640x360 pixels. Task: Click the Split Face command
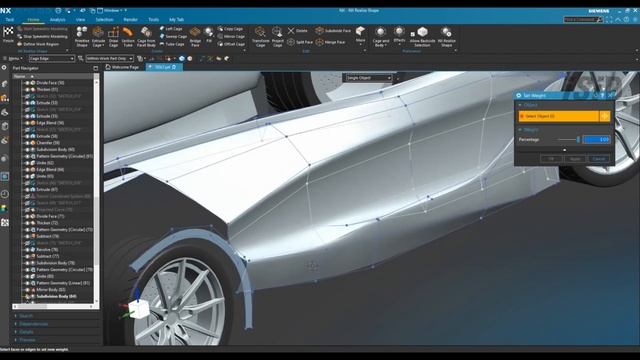[x=300, y=42]
